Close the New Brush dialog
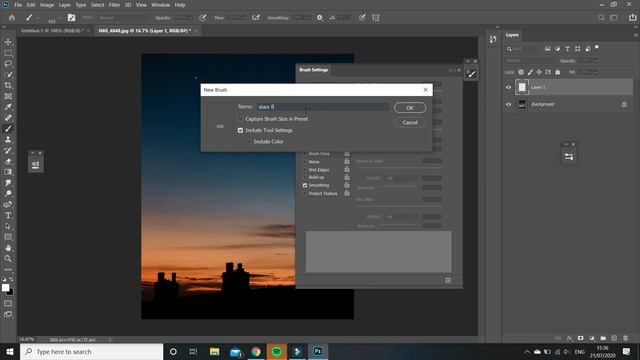 coord(425,90)
